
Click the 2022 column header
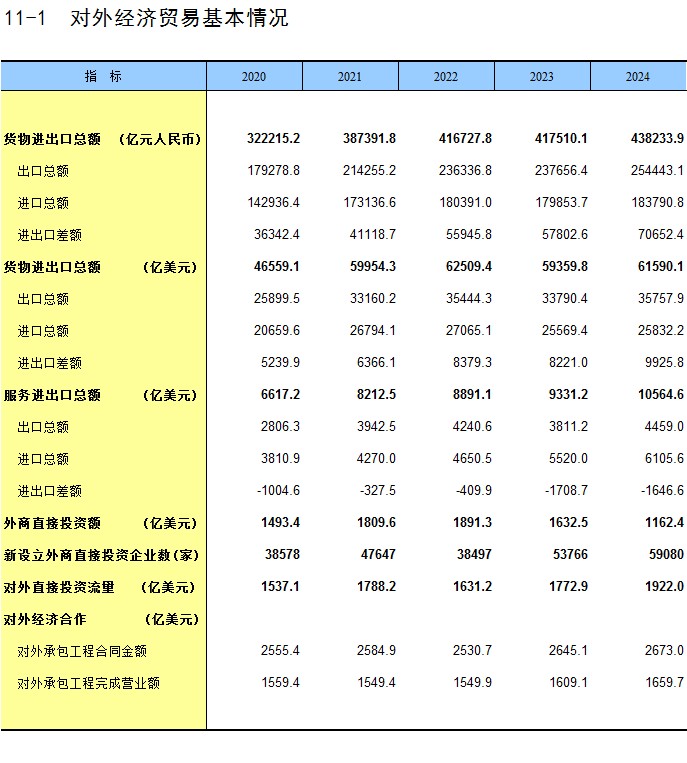click(446, 77)
